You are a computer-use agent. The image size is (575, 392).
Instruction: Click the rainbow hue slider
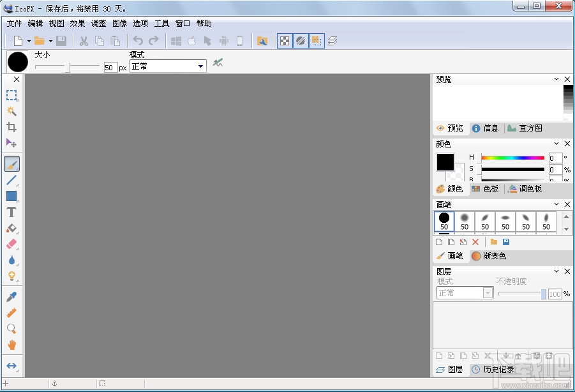point(512,158)
